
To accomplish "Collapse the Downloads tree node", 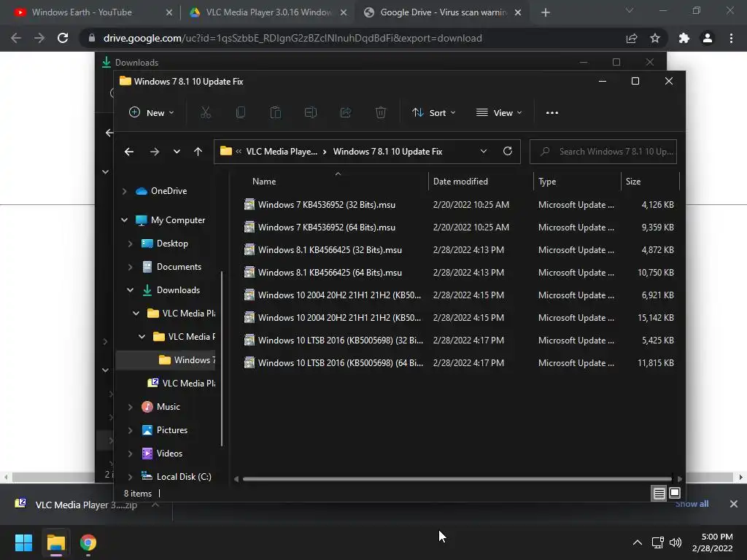I will (x=130, y=290).
